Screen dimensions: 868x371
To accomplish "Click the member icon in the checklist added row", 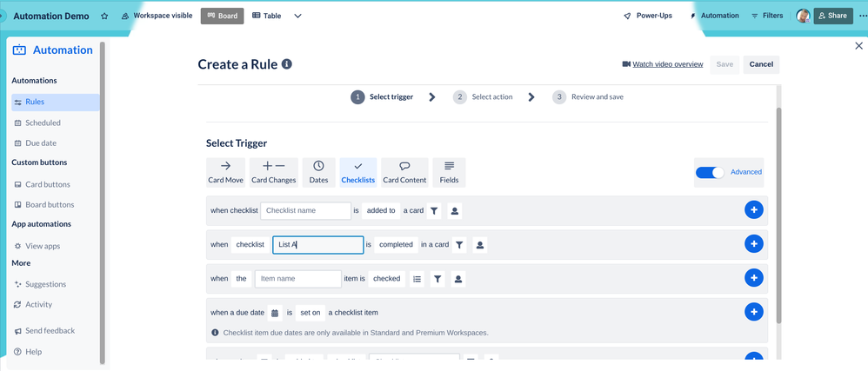I will click(x=455, y=210).
